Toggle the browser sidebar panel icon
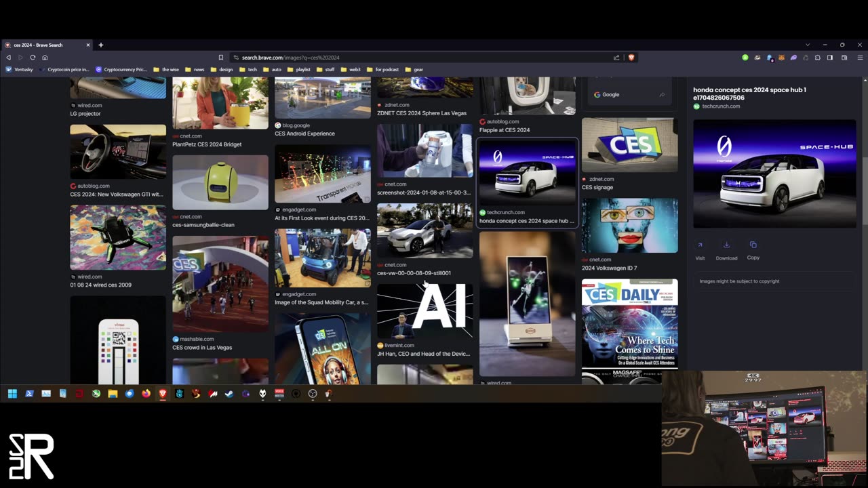868x488 pixels. (x=830, y=58)
